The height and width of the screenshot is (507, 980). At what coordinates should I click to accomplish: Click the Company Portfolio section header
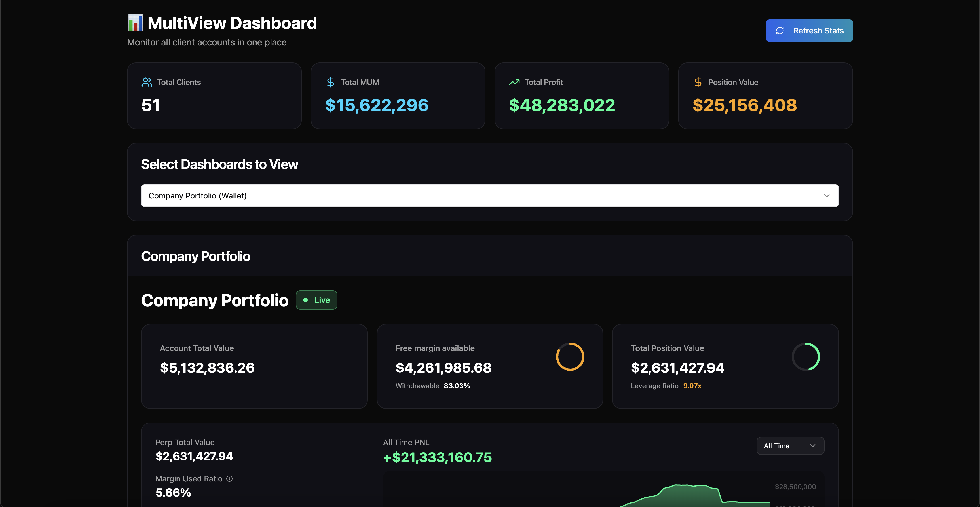point(196,256)
